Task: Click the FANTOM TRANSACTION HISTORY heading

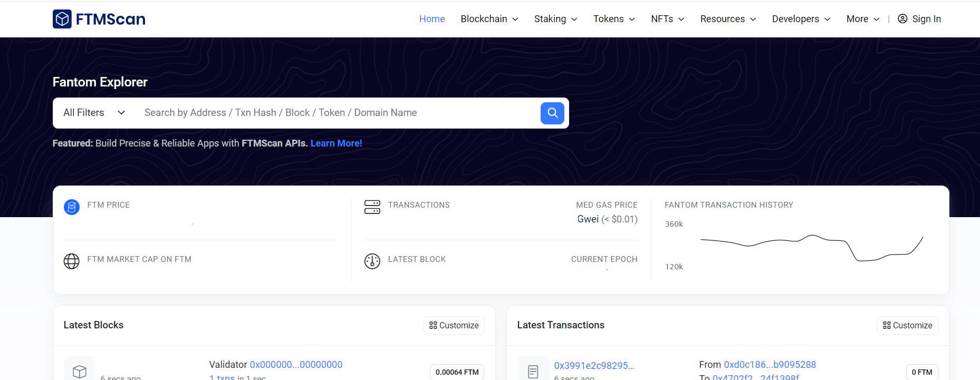Action: 729,205
